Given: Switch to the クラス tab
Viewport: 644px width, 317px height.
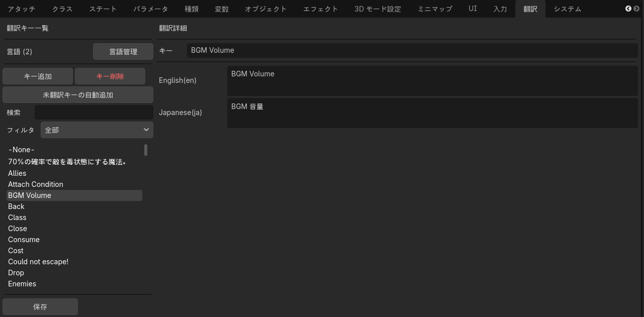Looking at the screenshot, I should [x=62, y=9].
